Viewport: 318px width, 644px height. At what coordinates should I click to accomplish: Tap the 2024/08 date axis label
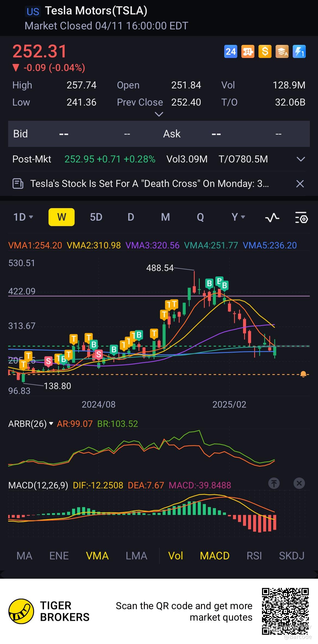(99, 405)
